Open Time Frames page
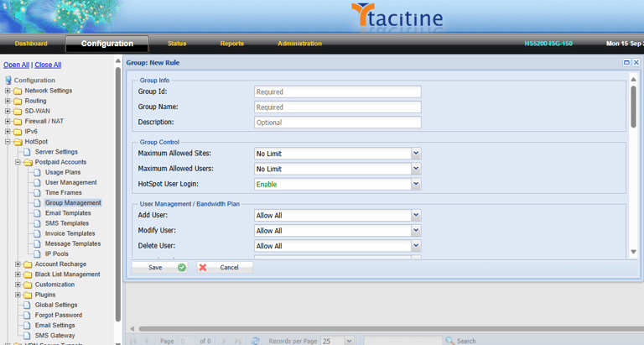This screenshot has width=644, height=345. point(63,193)
